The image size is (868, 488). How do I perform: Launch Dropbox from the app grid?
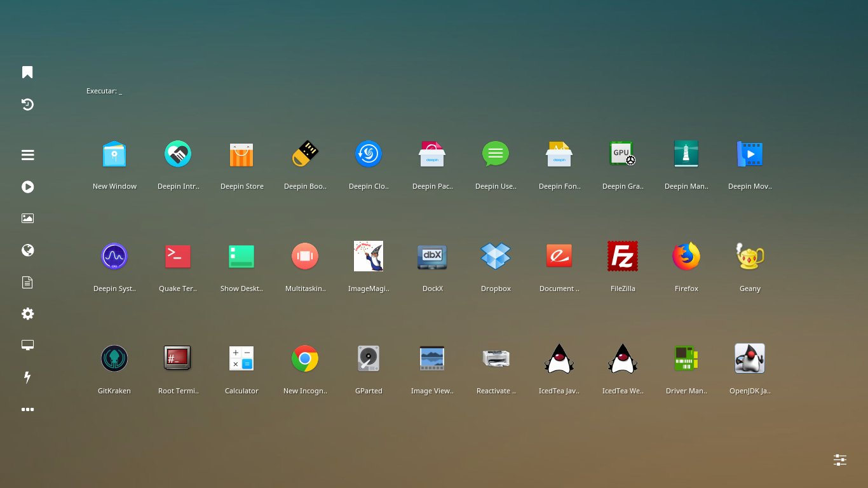coord(496,256)
